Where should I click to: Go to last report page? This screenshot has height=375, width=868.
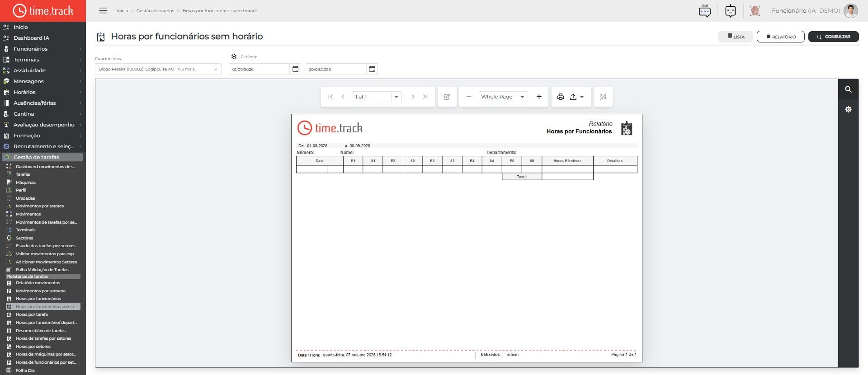425,97
